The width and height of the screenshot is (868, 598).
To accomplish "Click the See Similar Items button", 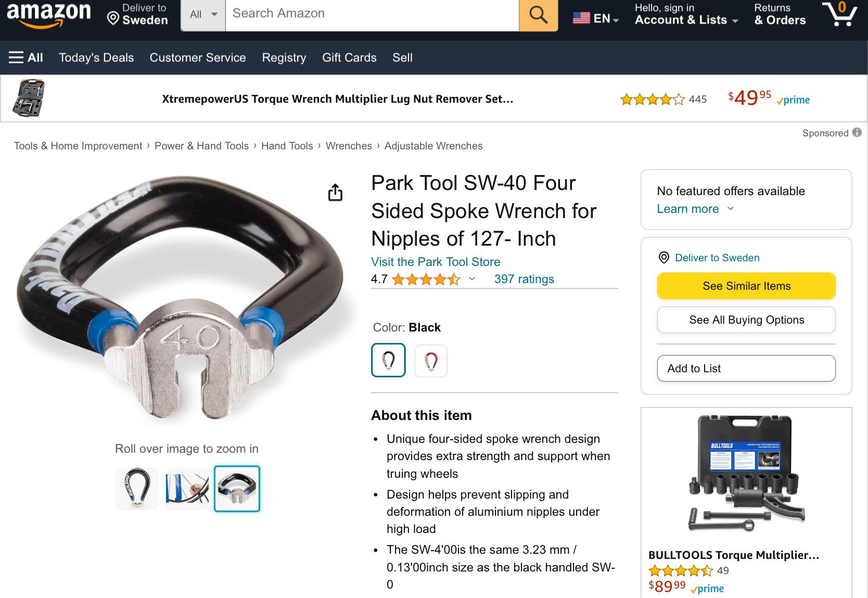I will (x=746, y=286).
